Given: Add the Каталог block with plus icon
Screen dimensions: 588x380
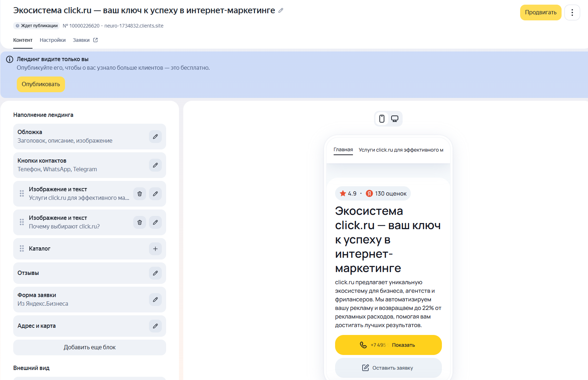Looking at the screenshot, I should pyautogui.click(x=155, y=249).
